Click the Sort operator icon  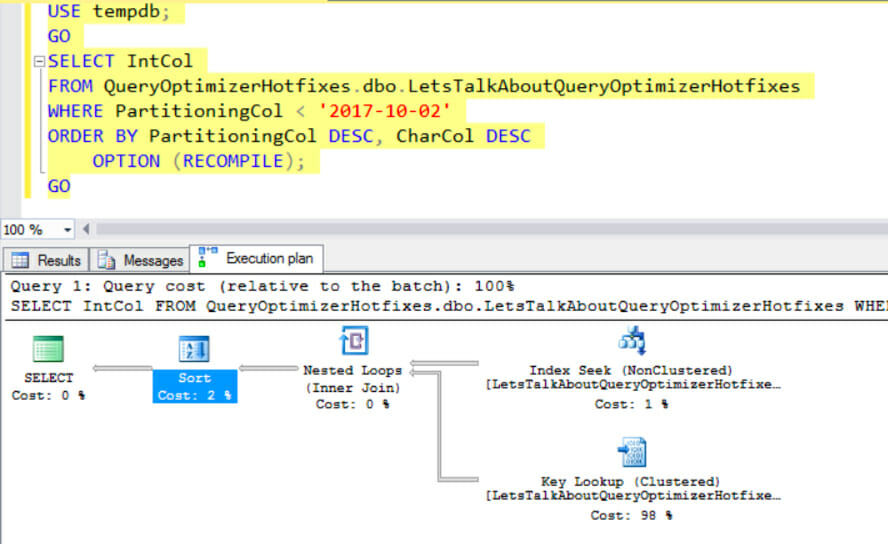tap(194, 349)
